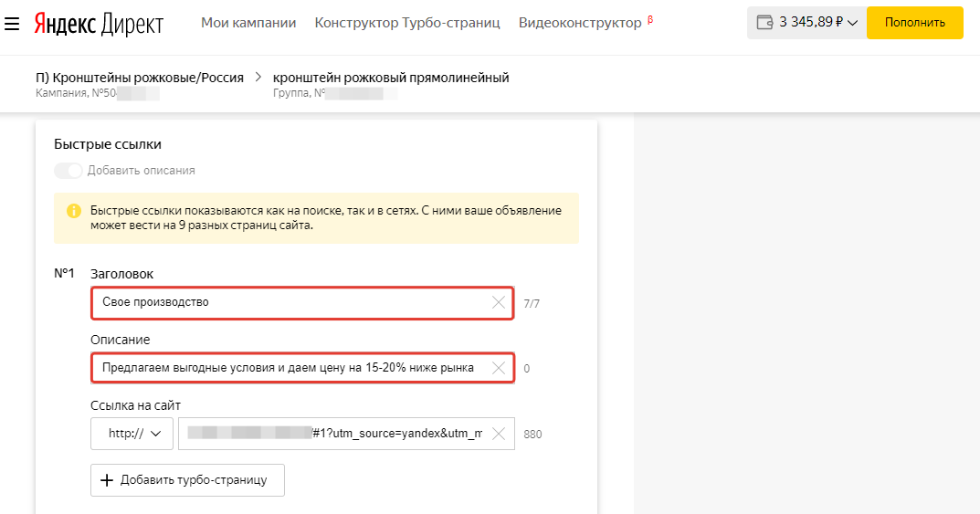The height and width of the screenshot is (514, 980).
Task: Open the hamburger main menu
Action: [12, 23]
